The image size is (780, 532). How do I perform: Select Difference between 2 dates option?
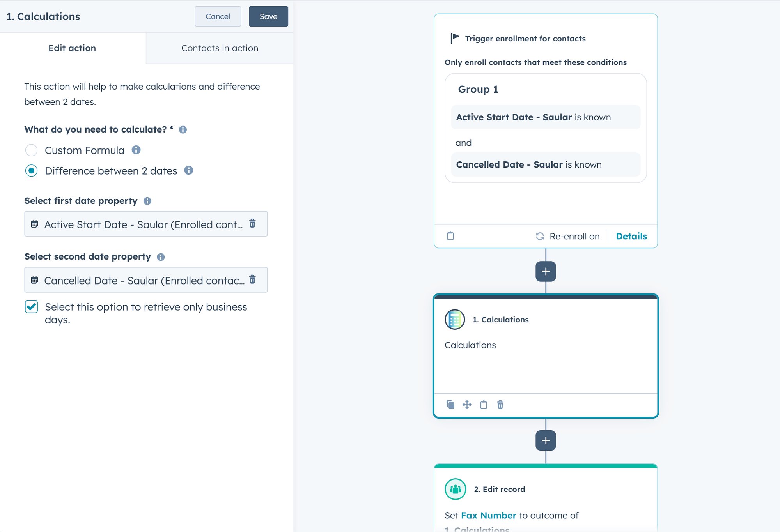[31, 171]
